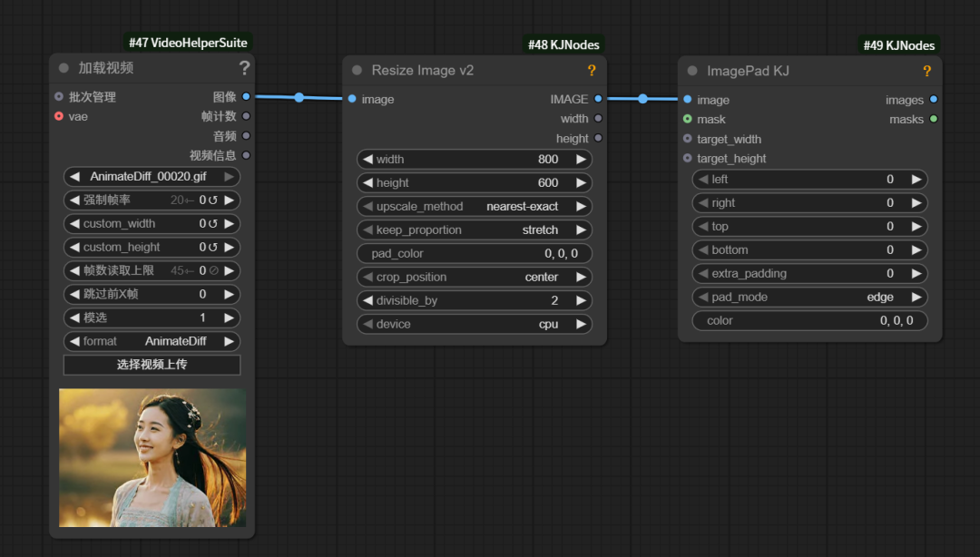
Task: Click the AnimateDiff_00020.gif file selector
Action: (151, 176)
